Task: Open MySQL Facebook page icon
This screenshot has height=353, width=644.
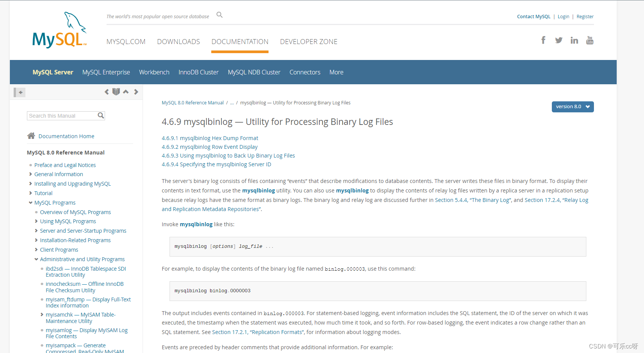Action: click(x=543, y=40)
